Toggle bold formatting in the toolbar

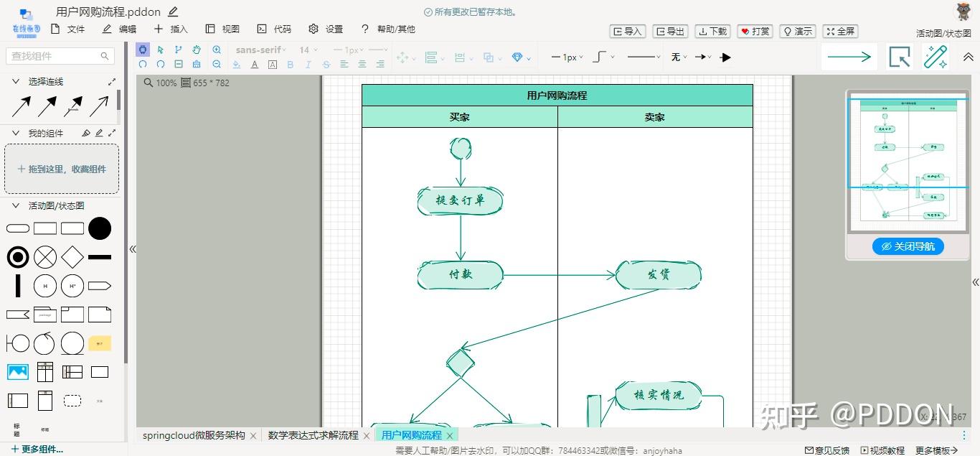[x=290, y=64]
